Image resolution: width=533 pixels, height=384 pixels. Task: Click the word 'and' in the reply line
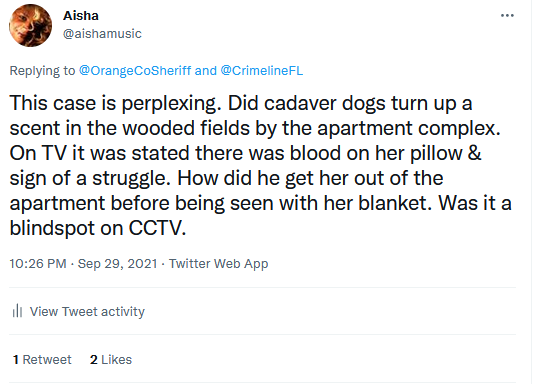[206, 71]
